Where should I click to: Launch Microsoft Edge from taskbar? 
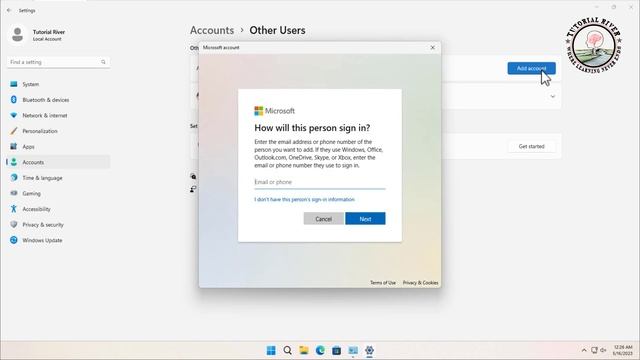tap(320, 350)
